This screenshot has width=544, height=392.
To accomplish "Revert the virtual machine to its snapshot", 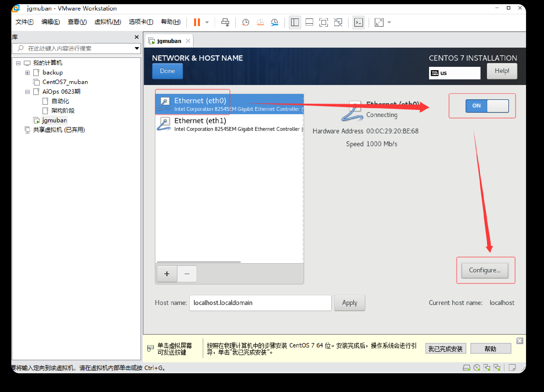I will [260, 22].
